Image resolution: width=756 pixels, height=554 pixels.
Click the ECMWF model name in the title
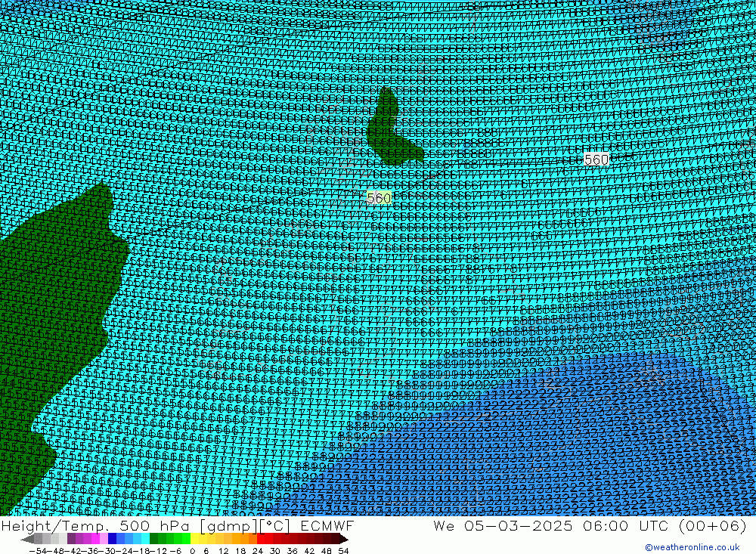327,525
